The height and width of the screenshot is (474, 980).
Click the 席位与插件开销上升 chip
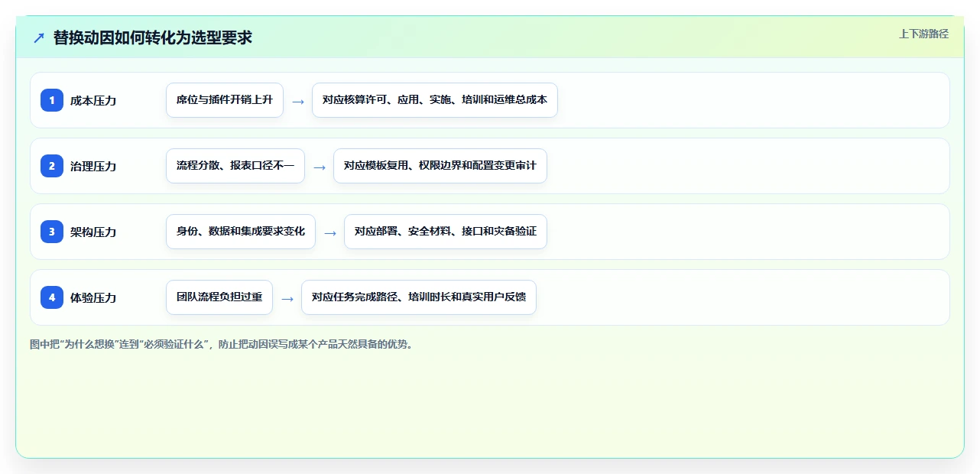(225, 100)
